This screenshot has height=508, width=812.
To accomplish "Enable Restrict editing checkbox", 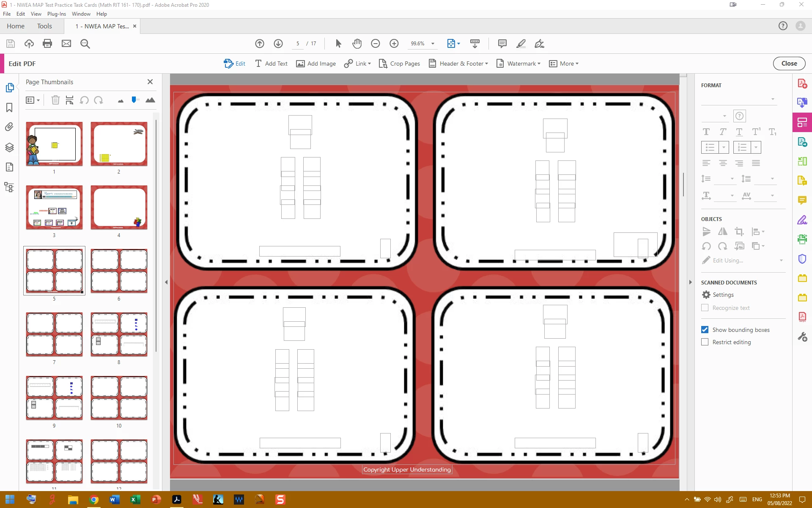I will pos(705,342).
